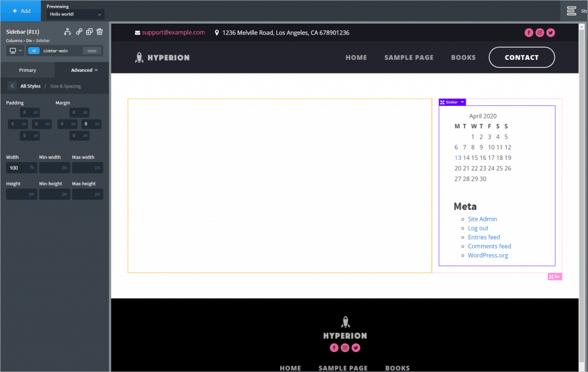Click the footer Instagram icon
This screenshot has height=372, width=588.
tap(345, 348)
